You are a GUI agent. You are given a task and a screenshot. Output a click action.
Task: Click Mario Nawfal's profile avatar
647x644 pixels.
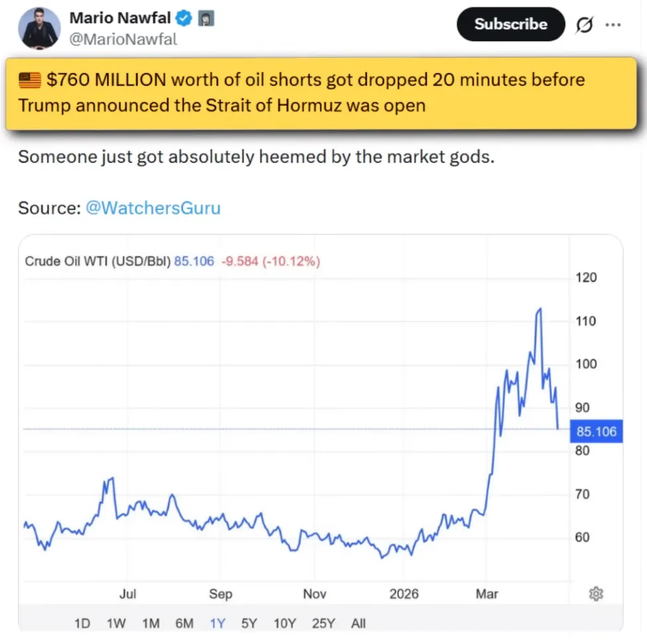click(x=40, y=29)
